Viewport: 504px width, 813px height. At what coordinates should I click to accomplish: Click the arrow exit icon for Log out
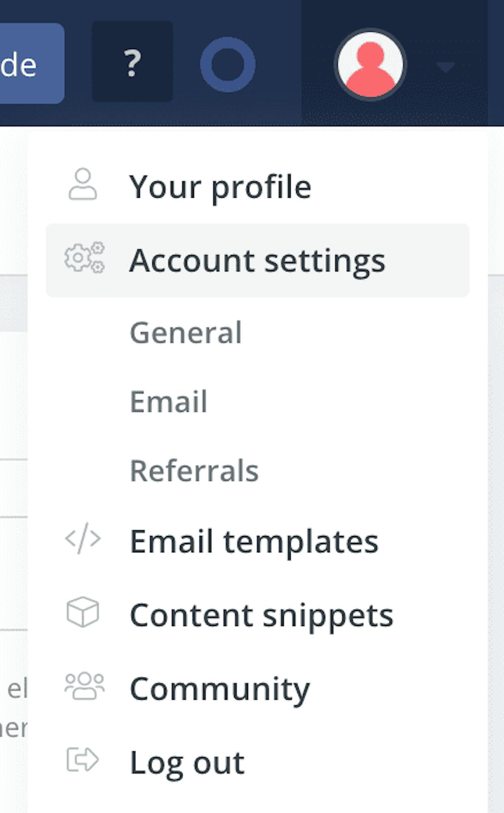pyautogui.click(x=83, y=759)
